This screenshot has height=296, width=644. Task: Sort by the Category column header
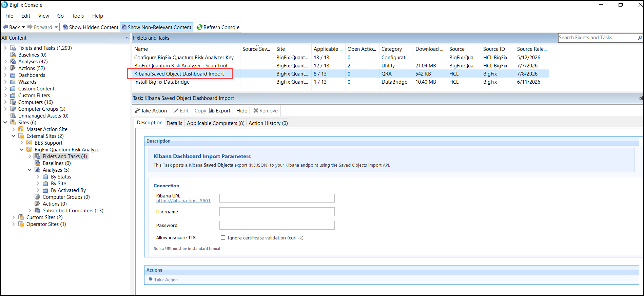(x=396, y=49)
